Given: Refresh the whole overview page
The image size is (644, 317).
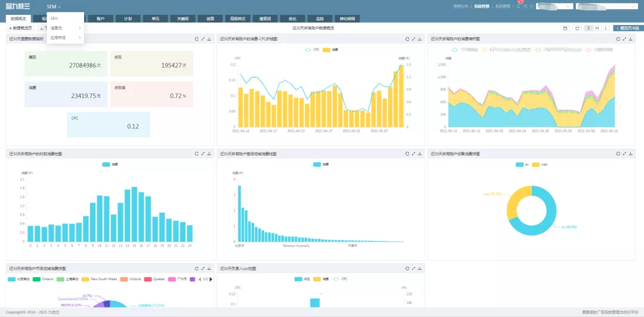Looking at the screenshot, I should pos(577,28).
